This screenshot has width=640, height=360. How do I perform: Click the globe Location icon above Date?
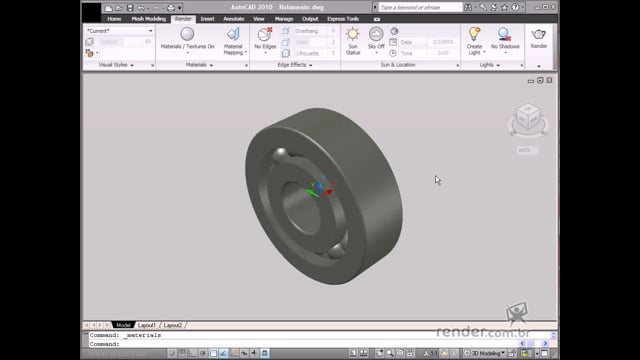click(x=394, y=31)
